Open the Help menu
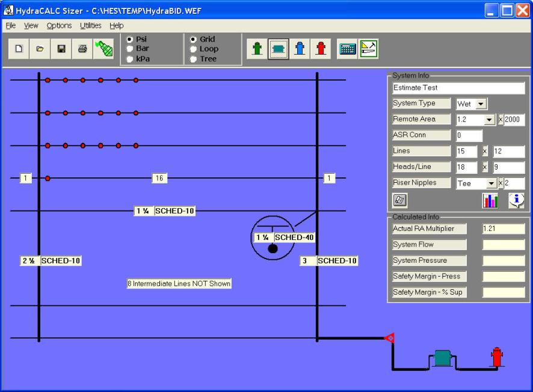Image resolution: width=533 pixels, height=392 pixels. click(x=116, y=25)
